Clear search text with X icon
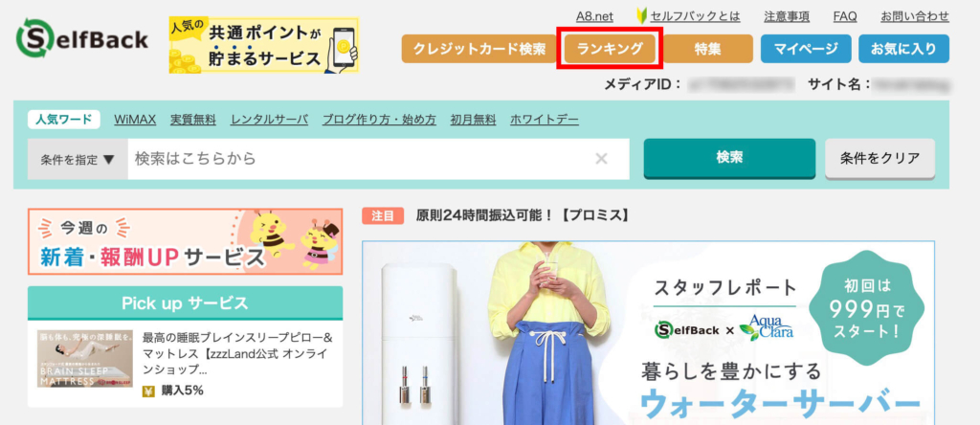Image resolution: width=980 pixels, height=425 pixels. (x=601, y=159)
